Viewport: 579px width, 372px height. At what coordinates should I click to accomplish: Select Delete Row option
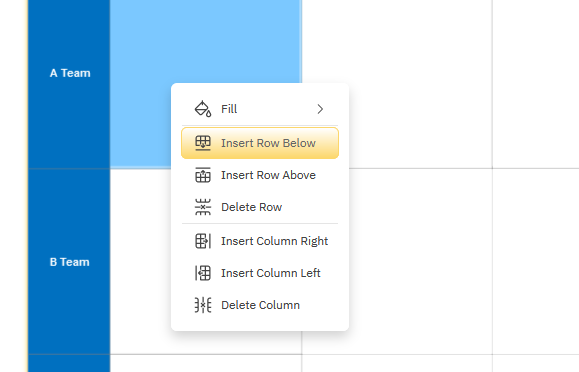pyautogui.click(x=260, y=207)
